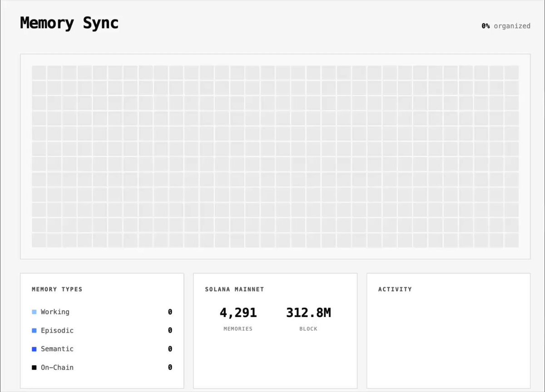The width and height of the screenshot is (545, 392).
Task: Click the 0% organized indicator
Action: [506, 26]
